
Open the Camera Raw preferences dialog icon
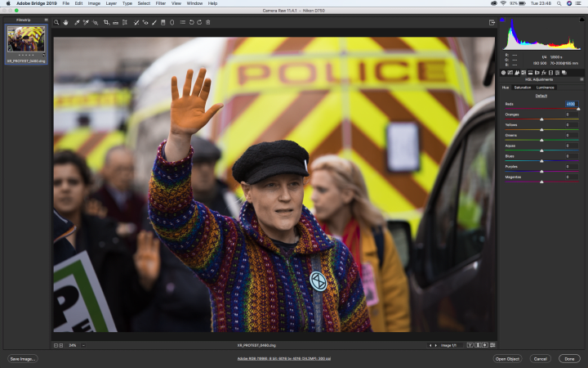[x=183, y=23]
